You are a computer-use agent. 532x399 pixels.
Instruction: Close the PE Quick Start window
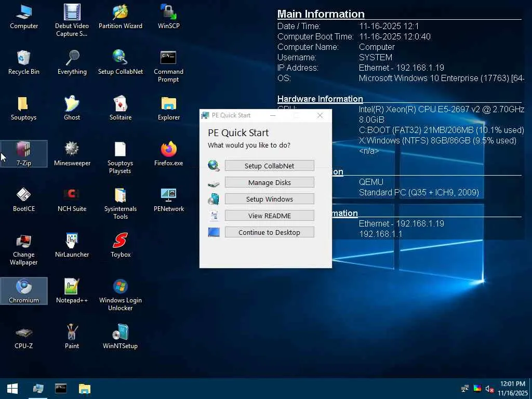(x=320, y=115)
